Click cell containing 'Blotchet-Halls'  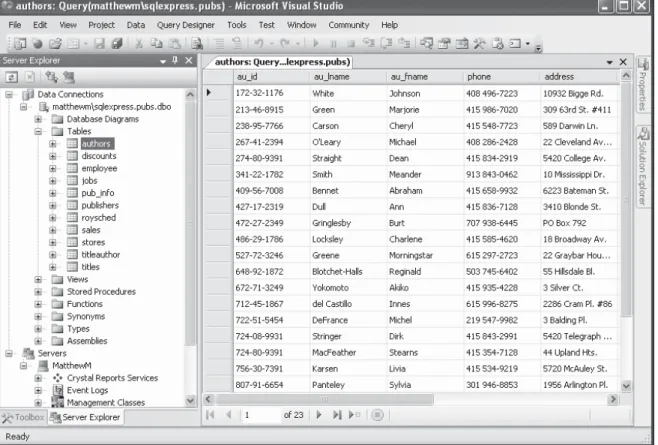(348, 272)
